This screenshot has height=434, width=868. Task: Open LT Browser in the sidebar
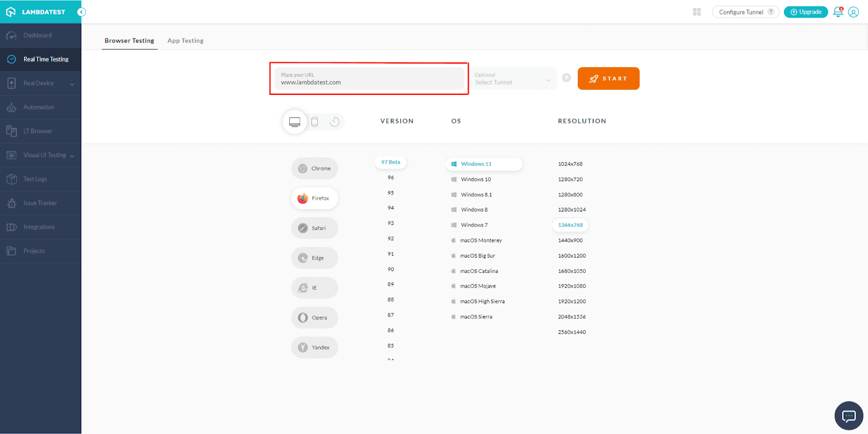[x=41, y=131]
